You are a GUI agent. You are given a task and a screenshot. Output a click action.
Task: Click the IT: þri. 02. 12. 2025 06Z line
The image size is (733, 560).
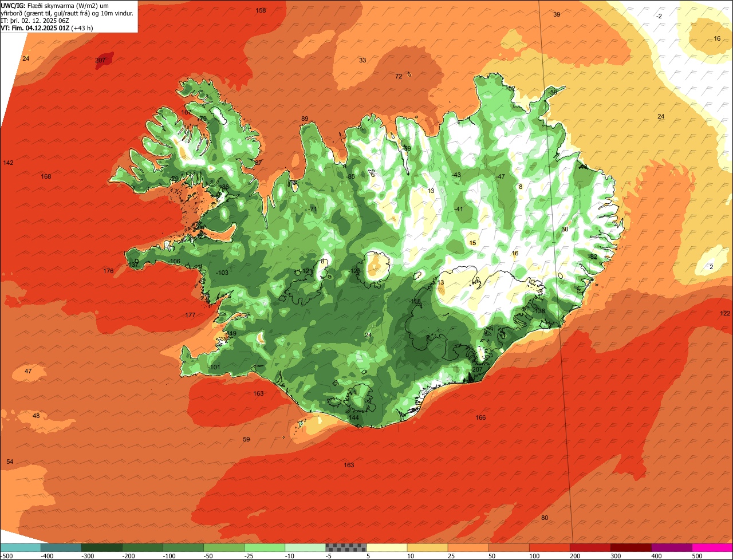tap(35, 20)
